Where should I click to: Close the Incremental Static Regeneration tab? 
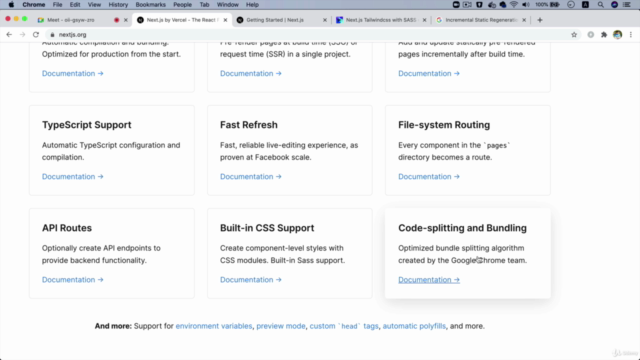pos(524,20)
